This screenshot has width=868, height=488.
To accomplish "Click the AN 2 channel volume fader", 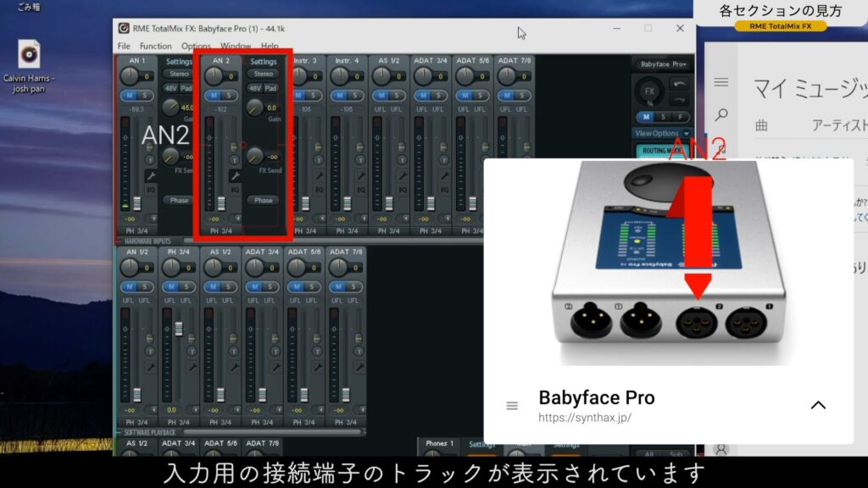I will 221,203.
